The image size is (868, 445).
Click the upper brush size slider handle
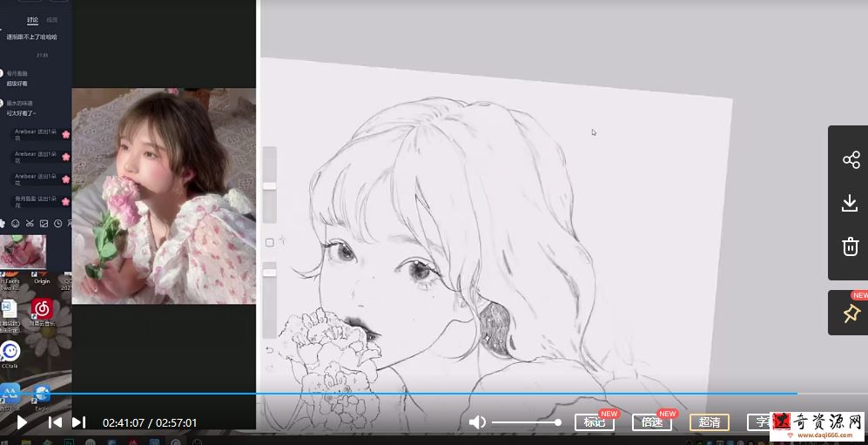click(270, 186)
